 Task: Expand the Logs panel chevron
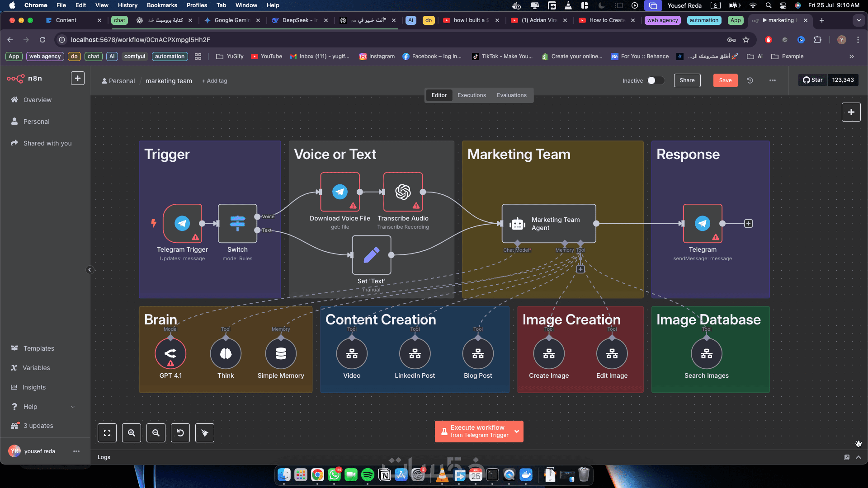tap(859, 457)
